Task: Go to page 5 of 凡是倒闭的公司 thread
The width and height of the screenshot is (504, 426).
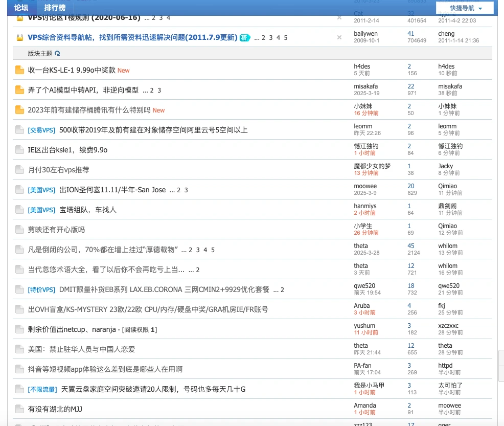Action: click(x=213, y=250)
